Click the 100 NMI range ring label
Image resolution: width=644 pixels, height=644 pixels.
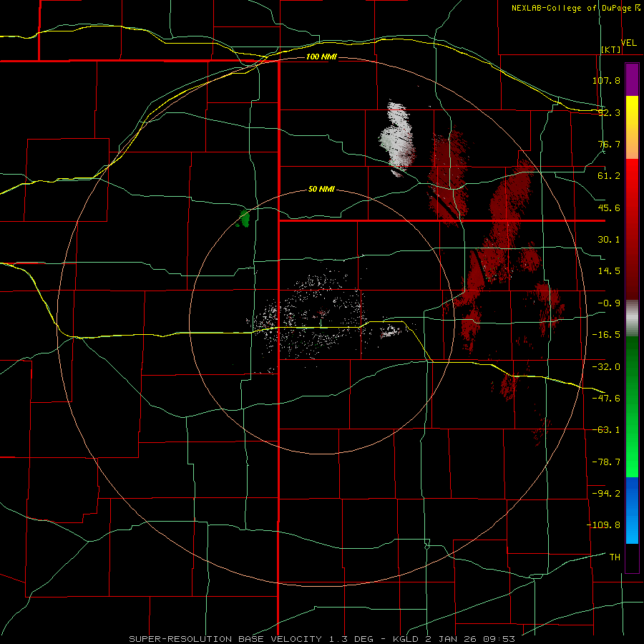tap(321, 57)
